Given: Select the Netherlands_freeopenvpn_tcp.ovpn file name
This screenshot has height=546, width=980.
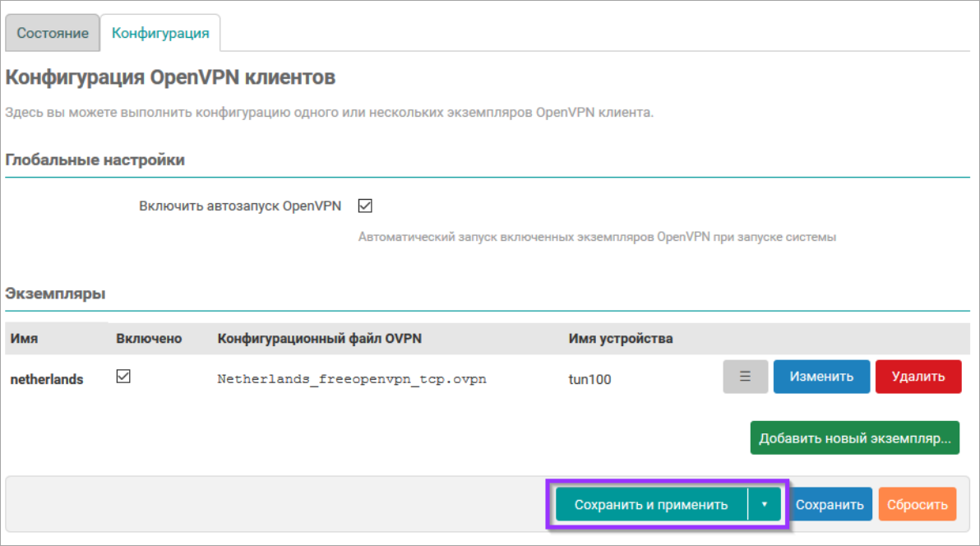Looking at the screenshot, I should pos(351,379).
